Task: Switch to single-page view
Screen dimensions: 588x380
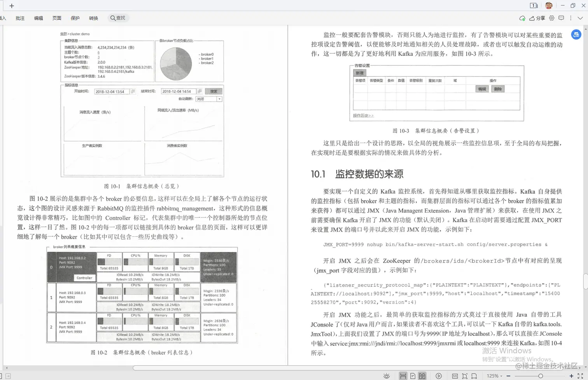Action: point(413,375)
